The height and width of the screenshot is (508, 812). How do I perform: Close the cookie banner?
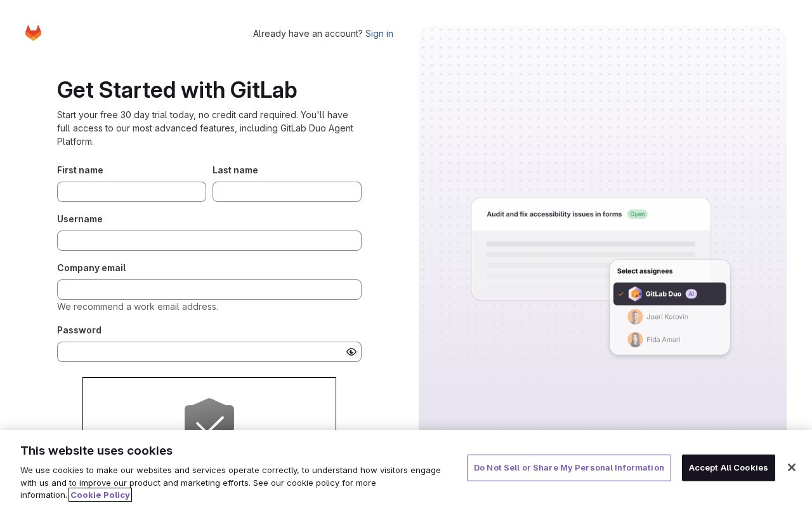(791, 467)
